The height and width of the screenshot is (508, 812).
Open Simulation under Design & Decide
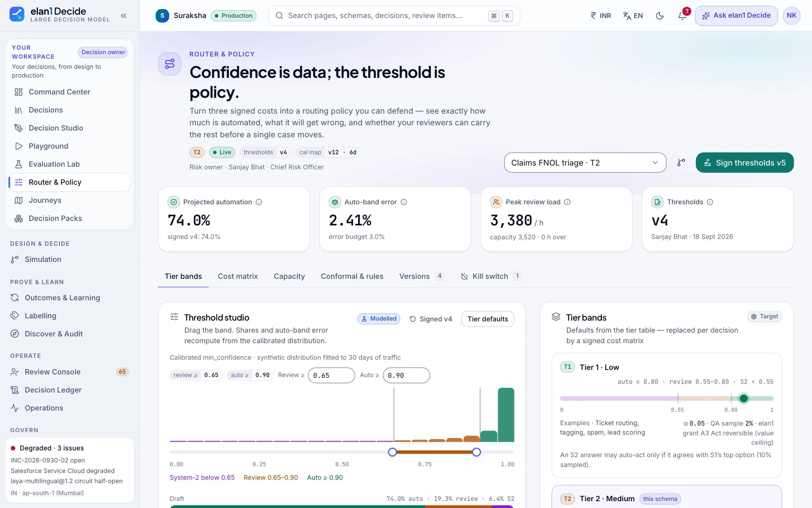tap(70, 259)
